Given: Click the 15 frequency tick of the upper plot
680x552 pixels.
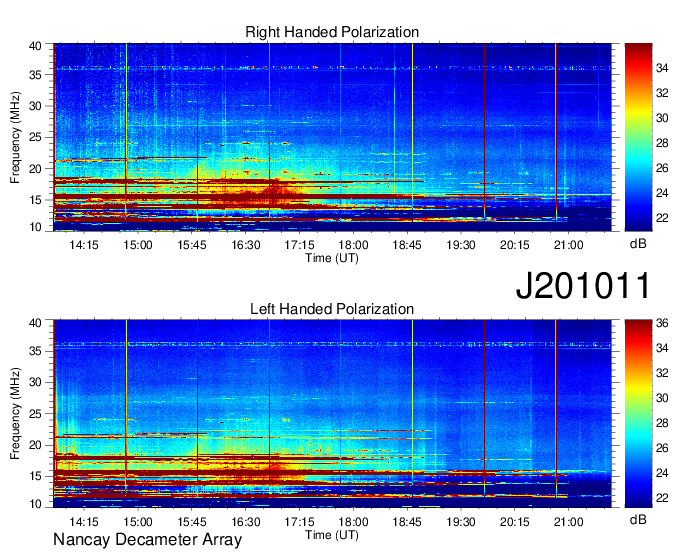Looking at the screenshot, I should tap(35, 200).
